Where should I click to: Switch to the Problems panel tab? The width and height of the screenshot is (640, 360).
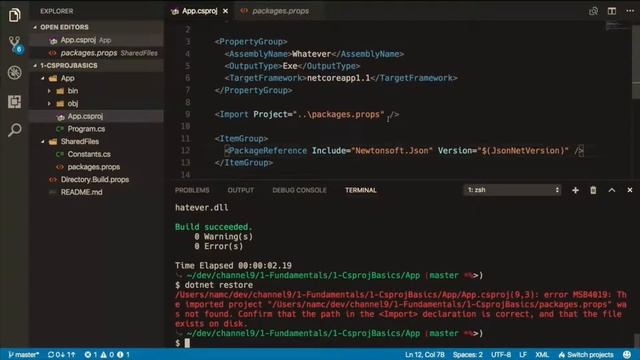pyautogui.click(x=192, y=190)
